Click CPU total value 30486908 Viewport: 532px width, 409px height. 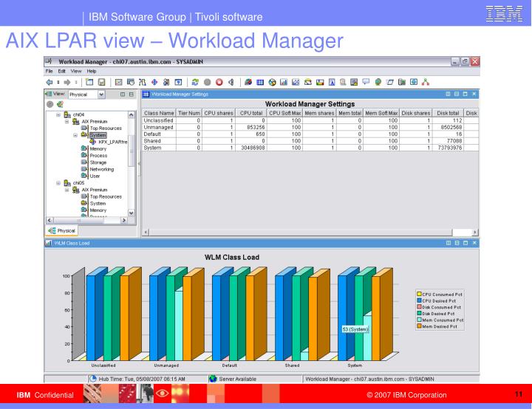coord(253,148)
